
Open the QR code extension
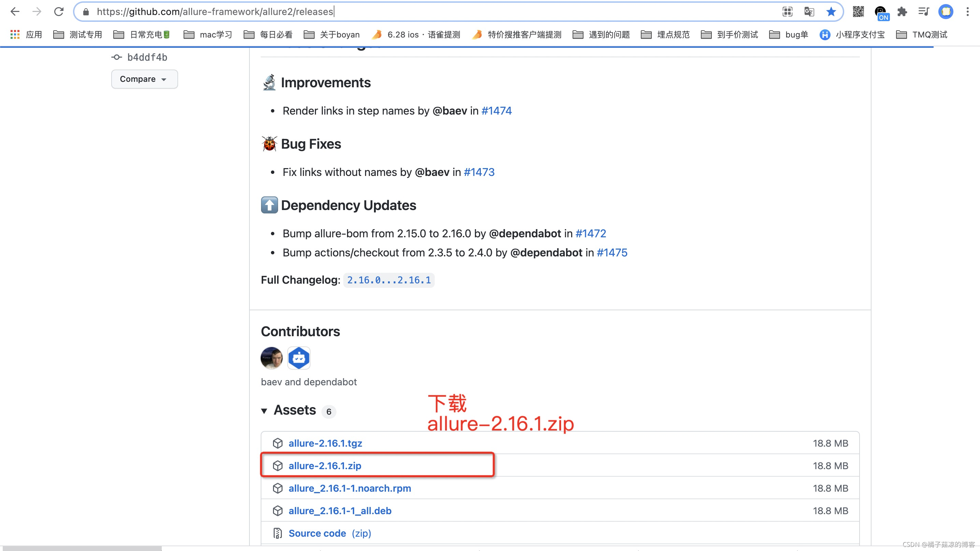click(x=858, y=12)
